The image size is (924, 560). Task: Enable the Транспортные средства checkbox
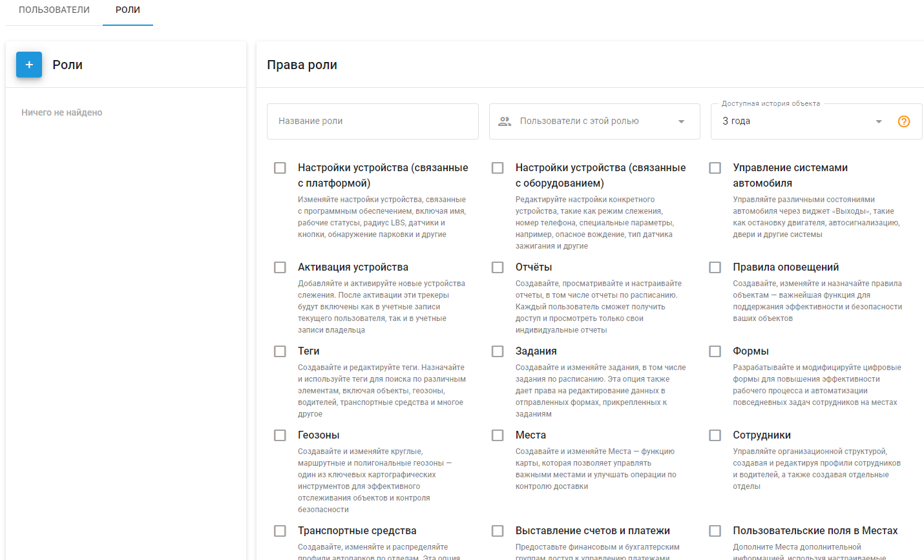(280, 531)
